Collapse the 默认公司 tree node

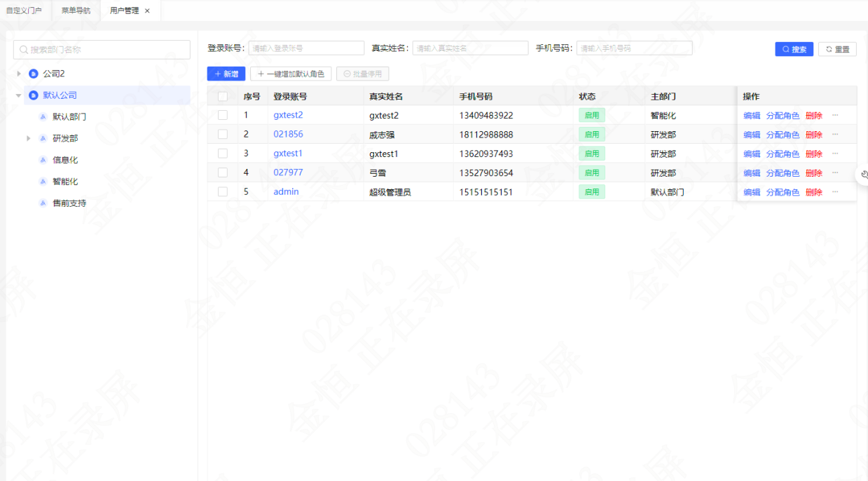[19, 95]
